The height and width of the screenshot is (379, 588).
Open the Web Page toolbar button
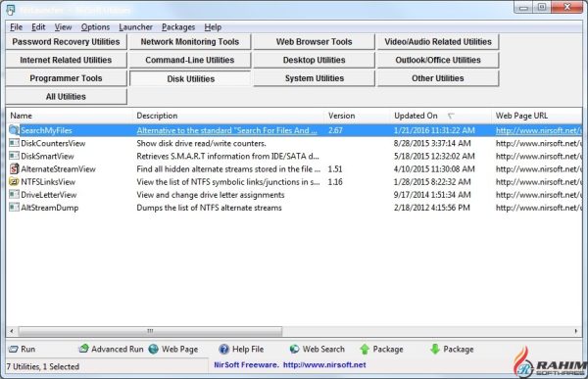pos(173,349)
